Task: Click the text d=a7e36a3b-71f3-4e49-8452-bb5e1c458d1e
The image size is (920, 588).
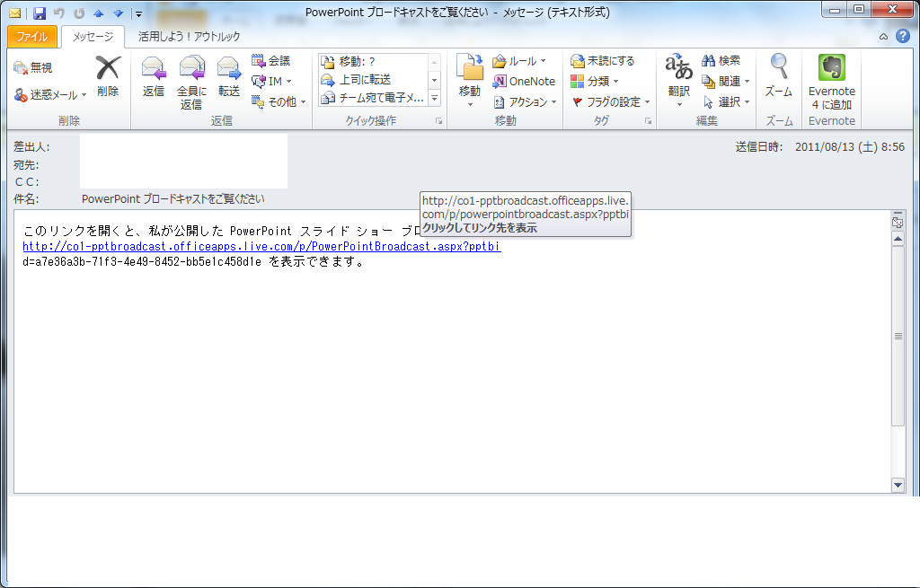Action: [x=142, y=261]
